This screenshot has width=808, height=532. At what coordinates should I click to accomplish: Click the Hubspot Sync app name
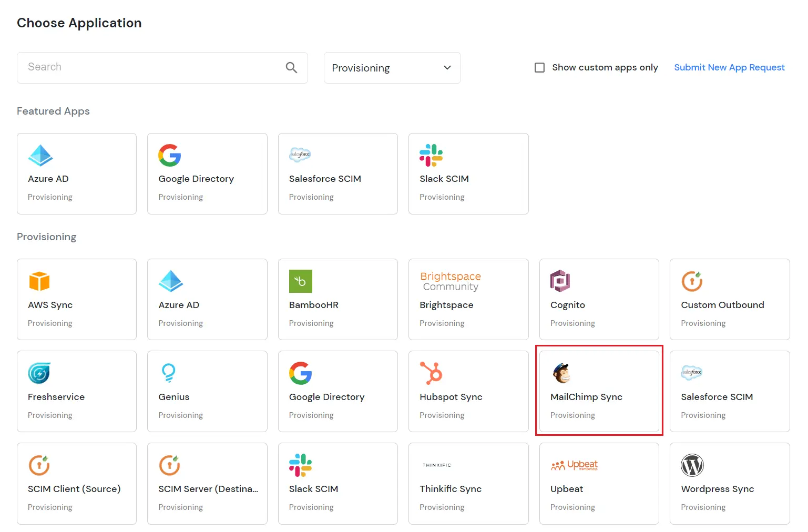451,397
